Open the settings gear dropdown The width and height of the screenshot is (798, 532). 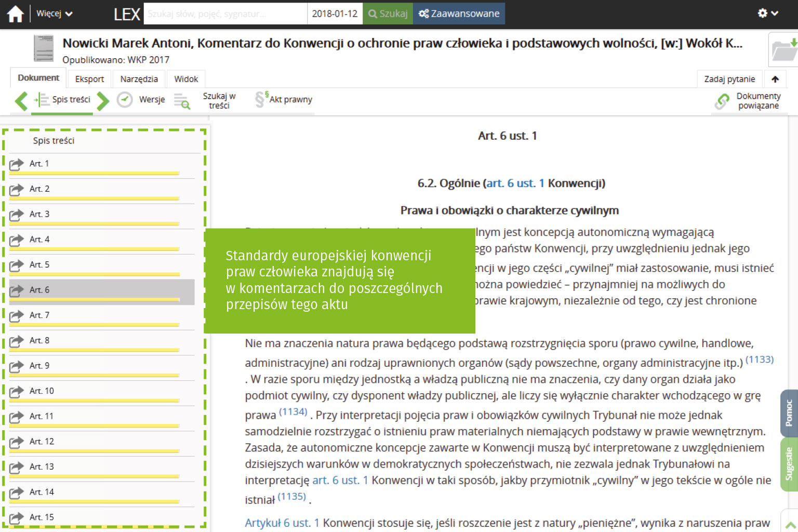pyautogui.click(x=767, y=14)
